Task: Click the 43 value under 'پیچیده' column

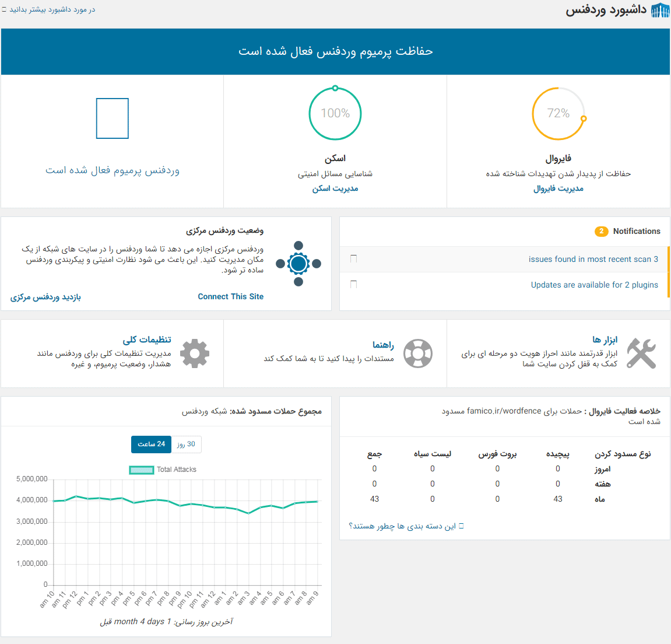Action: pos(557,499)
